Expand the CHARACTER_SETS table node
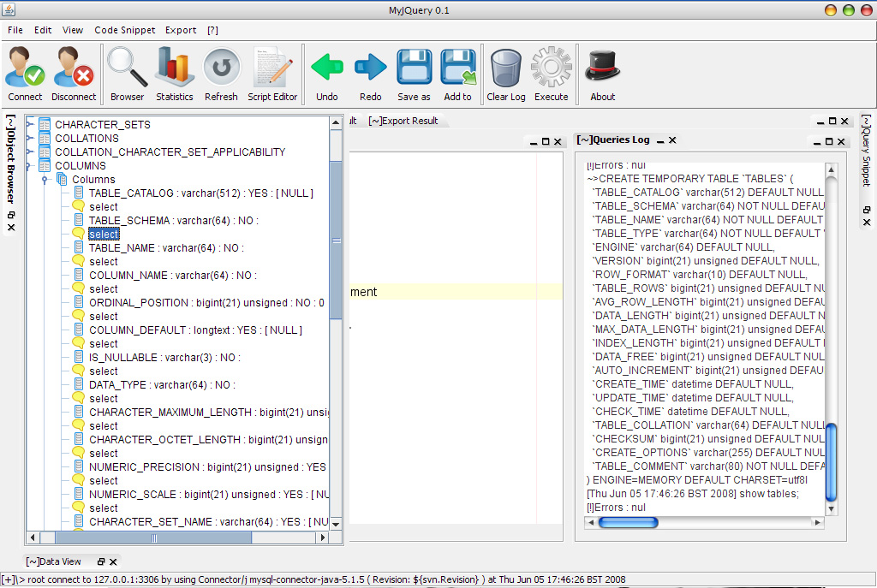The image size is (877, 588). pos(30,125)
